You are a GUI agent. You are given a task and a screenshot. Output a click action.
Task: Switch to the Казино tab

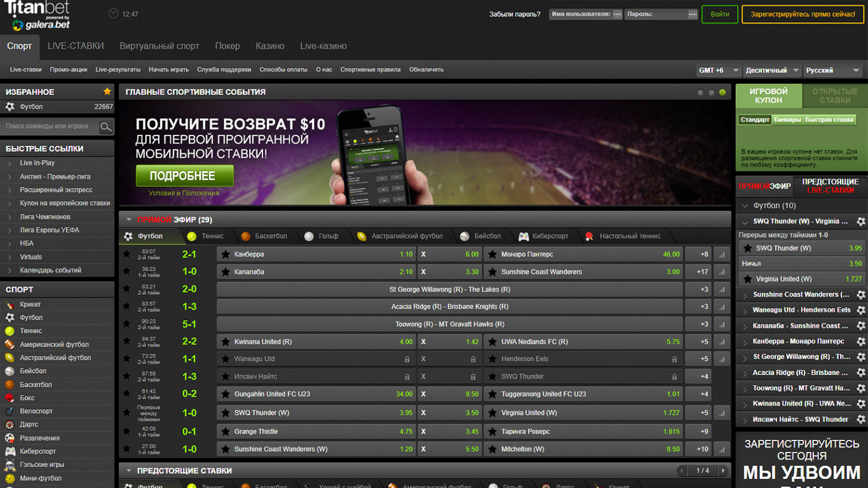click(x=270, y=46)
